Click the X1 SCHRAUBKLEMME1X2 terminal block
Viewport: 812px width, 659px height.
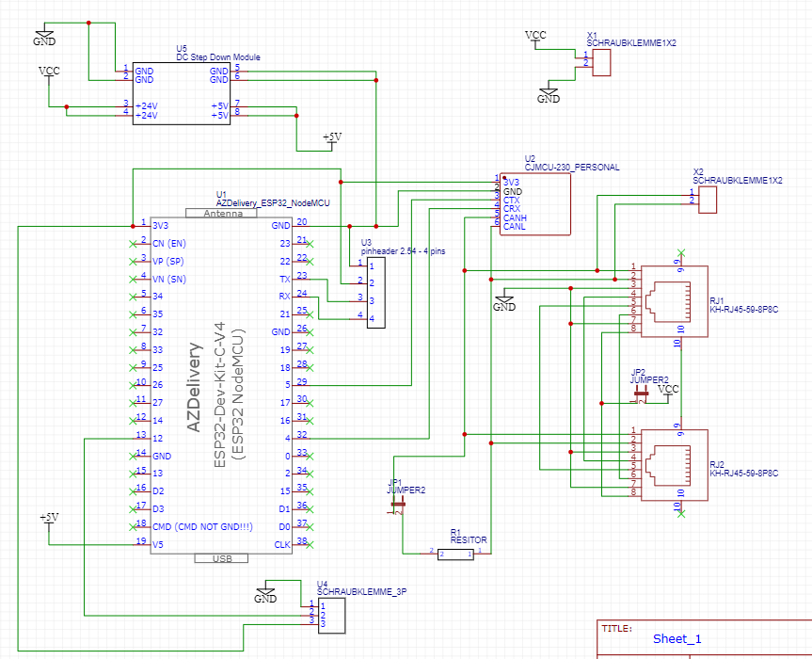[x=601, y=63]
